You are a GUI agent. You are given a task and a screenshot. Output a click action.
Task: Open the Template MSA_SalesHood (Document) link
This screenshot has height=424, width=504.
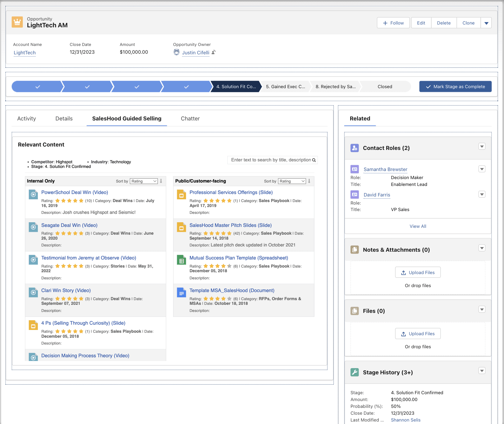click(232, 291)
